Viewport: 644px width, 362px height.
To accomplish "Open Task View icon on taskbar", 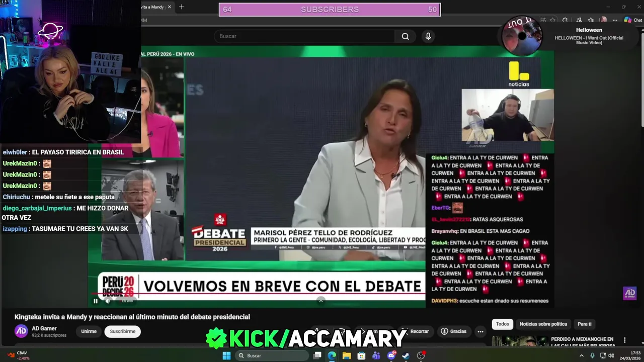I will [x=317, y=355].
